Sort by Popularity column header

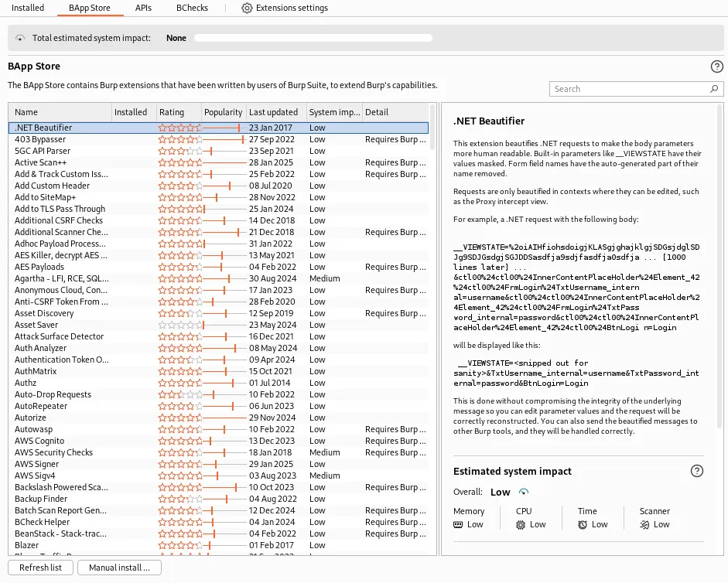tap(224, 112)
